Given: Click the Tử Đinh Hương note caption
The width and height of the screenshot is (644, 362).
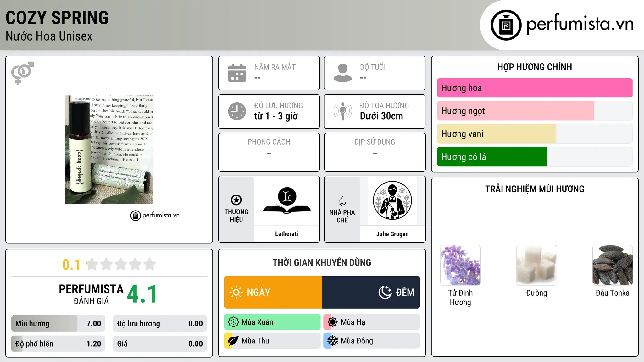Looking at the screenshot, I should coord(460,298).
